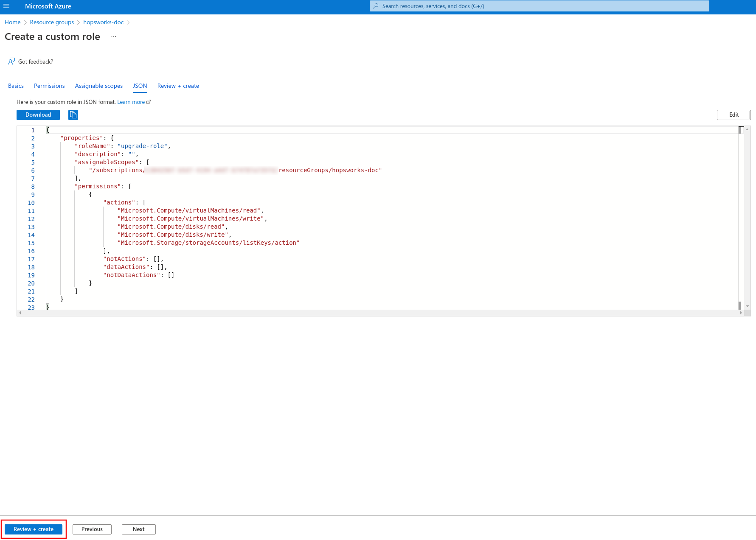Copy the role JSON to clipboard
756x540 pixels.
click(x=73, y=115)
